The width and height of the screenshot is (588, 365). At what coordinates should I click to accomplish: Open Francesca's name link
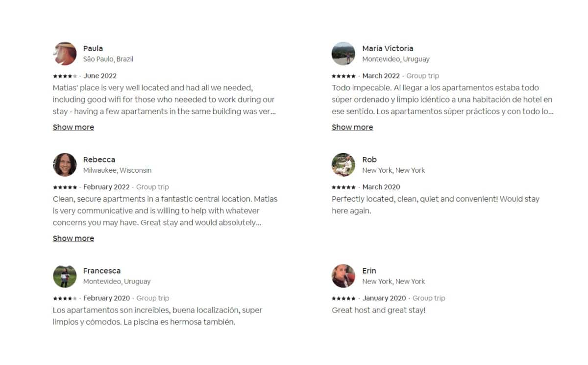pyautogui.click(x=101, y=271)
